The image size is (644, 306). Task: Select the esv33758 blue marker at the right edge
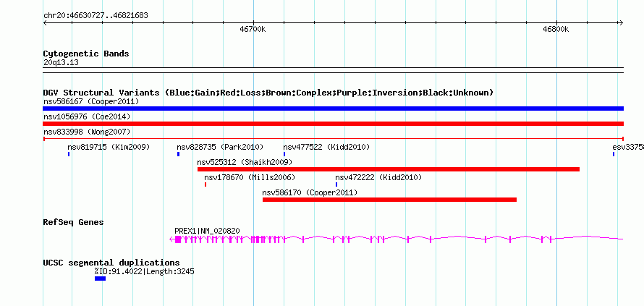coord(614,154)
